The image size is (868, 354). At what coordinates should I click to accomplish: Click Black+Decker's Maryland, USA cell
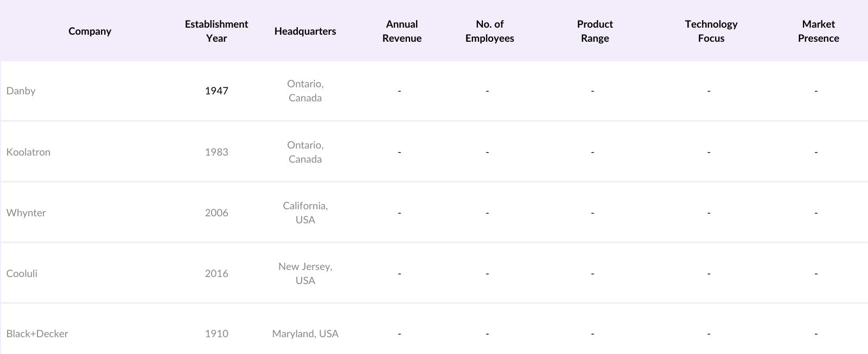305,334
